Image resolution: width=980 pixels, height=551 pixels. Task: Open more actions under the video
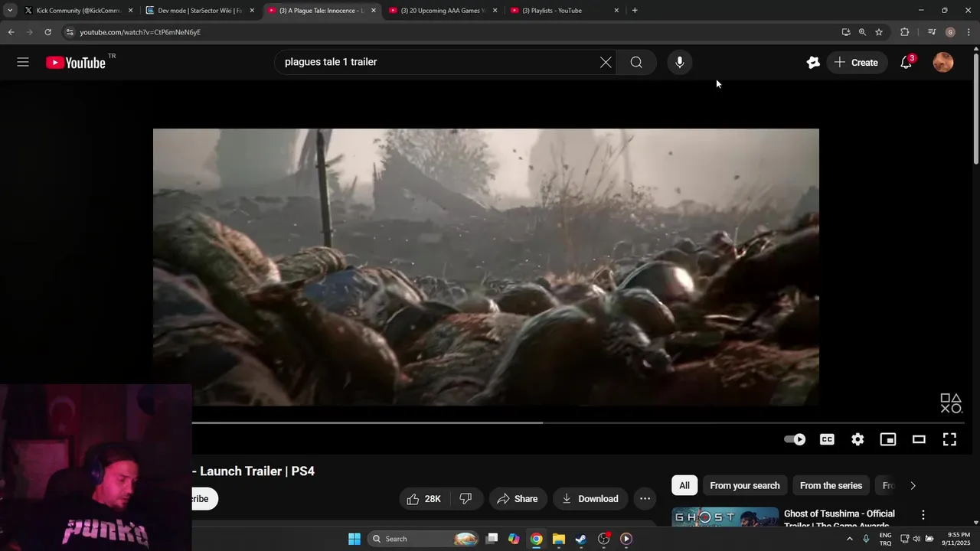coord(645,499)
